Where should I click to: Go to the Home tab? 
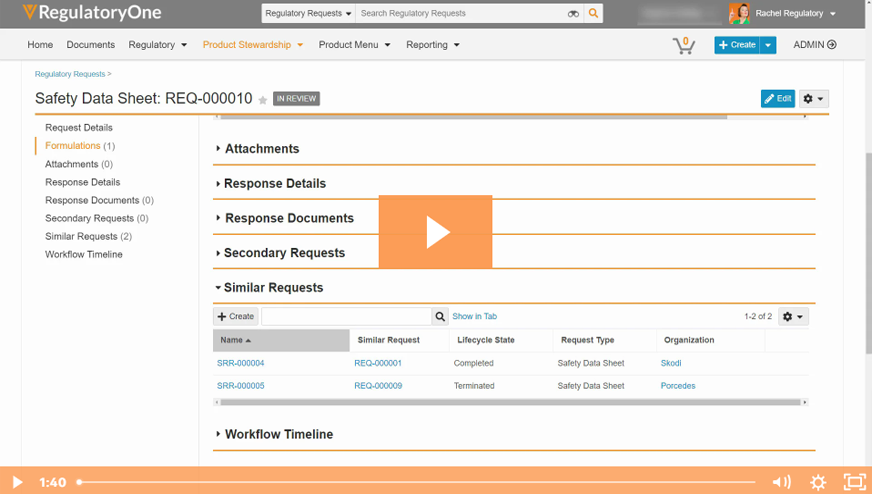(40, 45)
